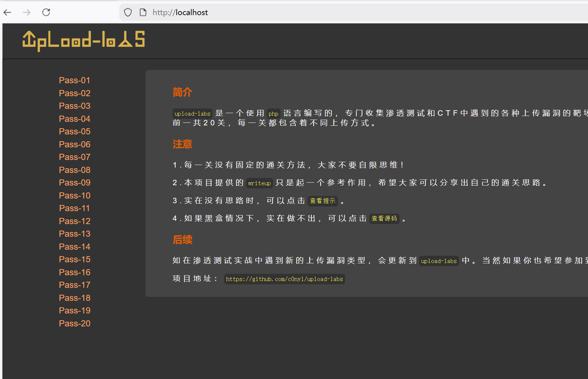Screen dimensions: 588x379
Task: Click the github.com/c0ny1/upload-labs URL
Action: click(285, 279)
